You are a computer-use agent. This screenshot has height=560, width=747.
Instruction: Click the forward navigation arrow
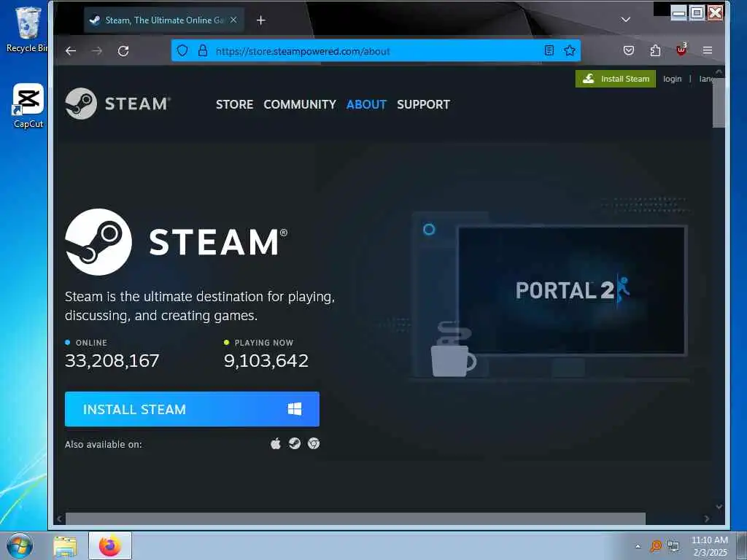coord(97,51)
